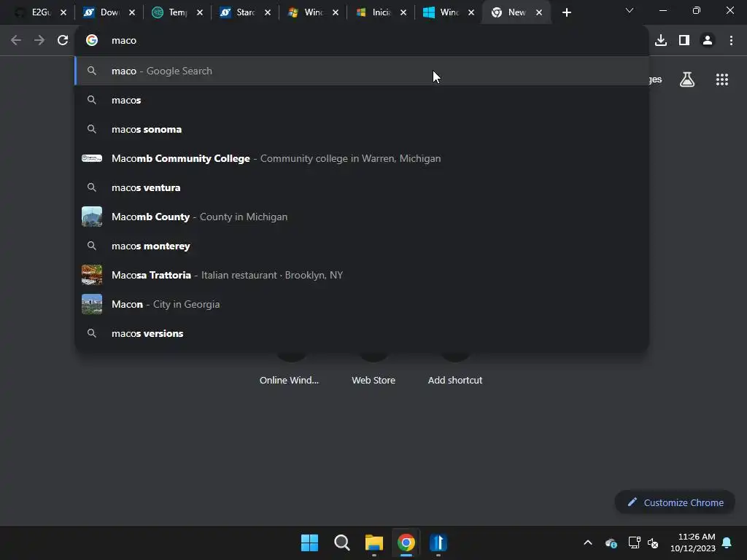Image resolution: width=747 pixels, height=560 pixels.
Task: Open the tab search chevron
Action: point(630,10)
